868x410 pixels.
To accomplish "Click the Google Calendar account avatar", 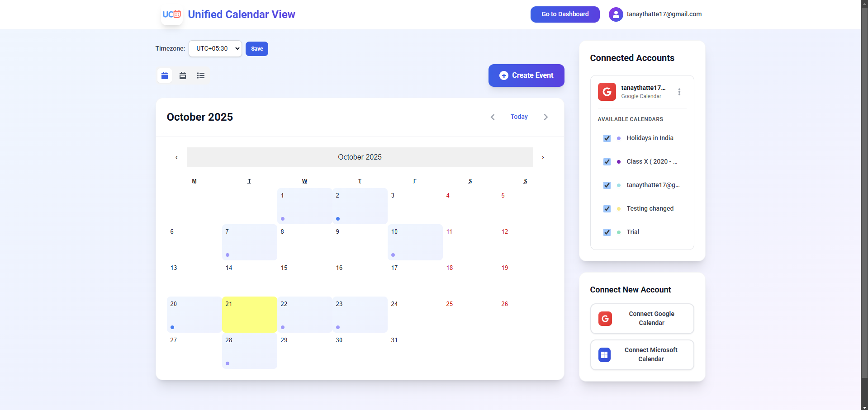I will click(x=607, y=92).
